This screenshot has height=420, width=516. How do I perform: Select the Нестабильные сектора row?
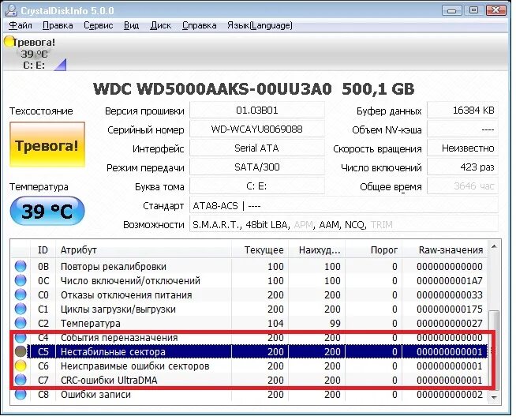click(249, 351)
